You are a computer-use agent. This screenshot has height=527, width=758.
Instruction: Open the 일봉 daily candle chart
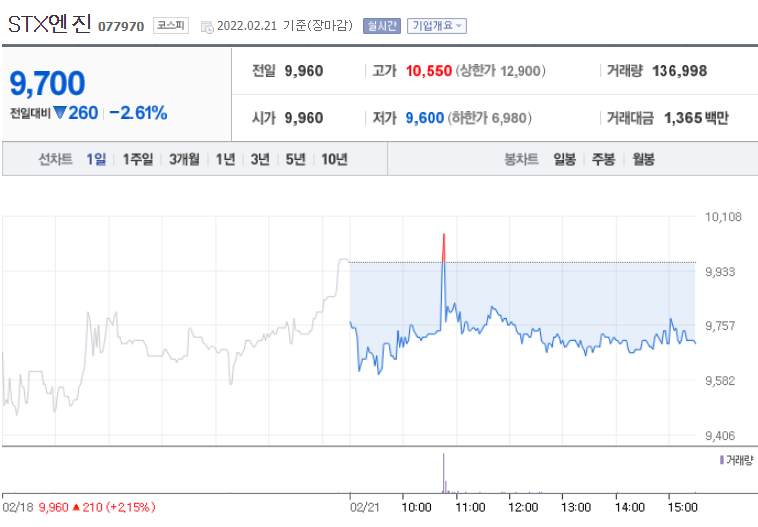click(x=565, y=159)
